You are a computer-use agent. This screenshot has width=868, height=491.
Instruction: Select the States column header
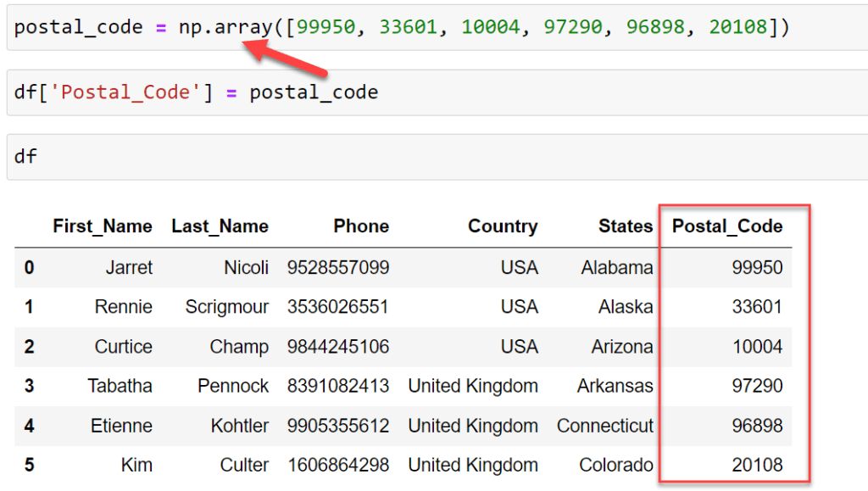(625, 226)
